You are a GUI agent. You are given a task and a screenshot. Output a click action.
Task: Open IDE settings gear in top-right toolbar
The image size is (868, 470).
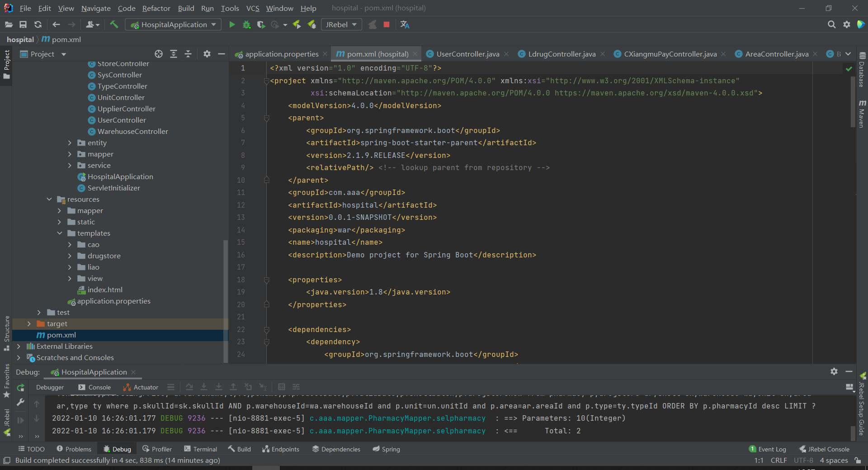pos(847,24)
